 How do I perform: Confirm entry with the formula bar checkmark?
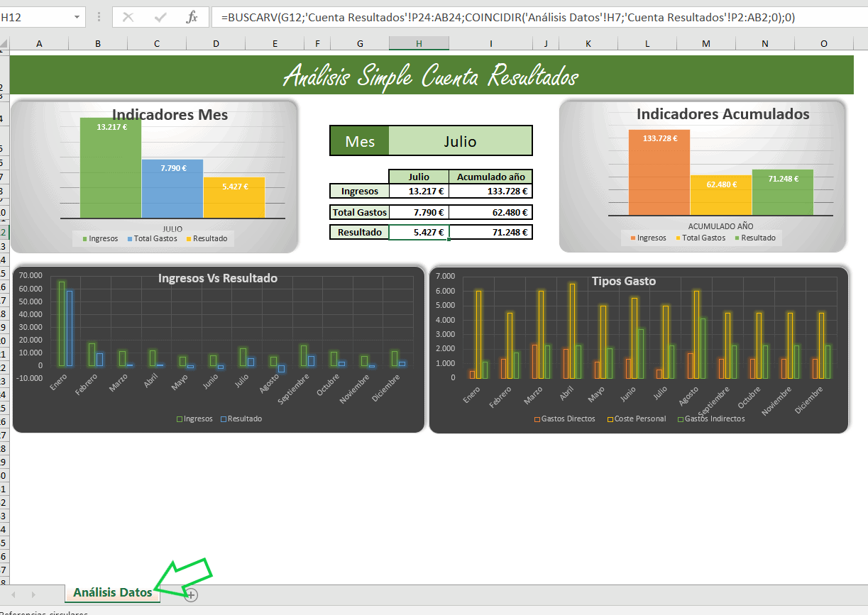pyautogui.click(x=160, y=17)
